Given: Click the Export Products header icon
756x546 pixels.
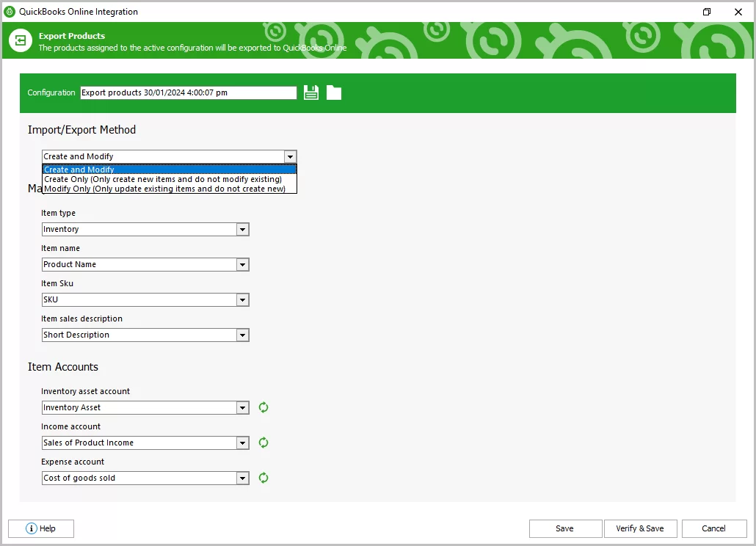Looking at the screenshot, I should pos(19,40).
